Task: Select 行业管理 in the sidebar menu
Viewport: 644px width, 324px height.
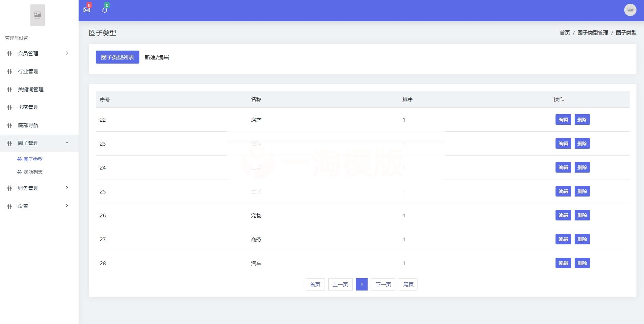Action: pyautogui.click(x=28, y=71)
